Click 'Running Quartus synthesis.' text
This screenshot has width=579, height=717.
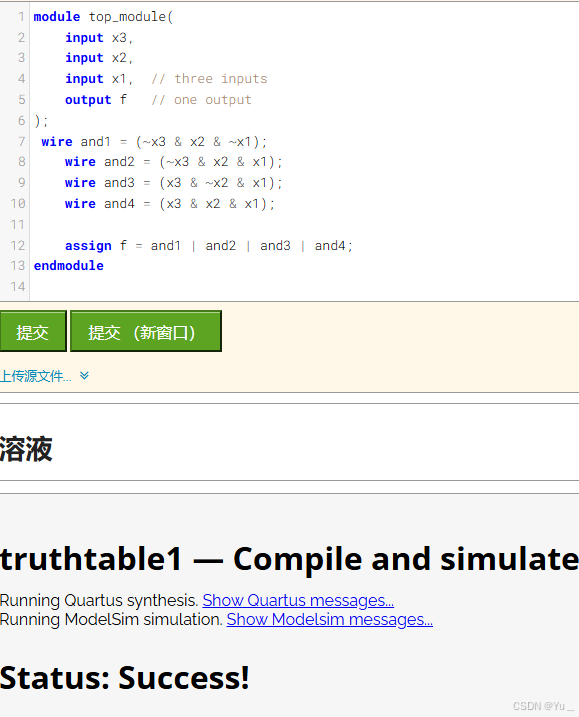pos(99,600)
